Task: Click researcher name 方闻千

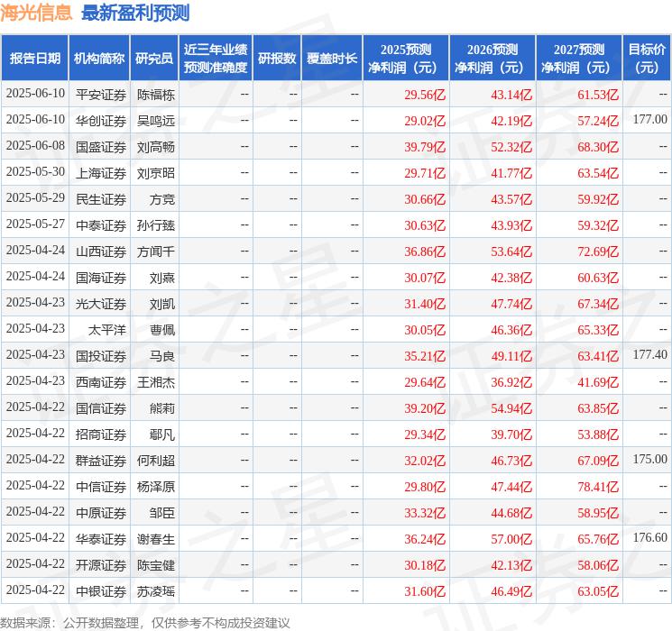Action: click(156, 251)
